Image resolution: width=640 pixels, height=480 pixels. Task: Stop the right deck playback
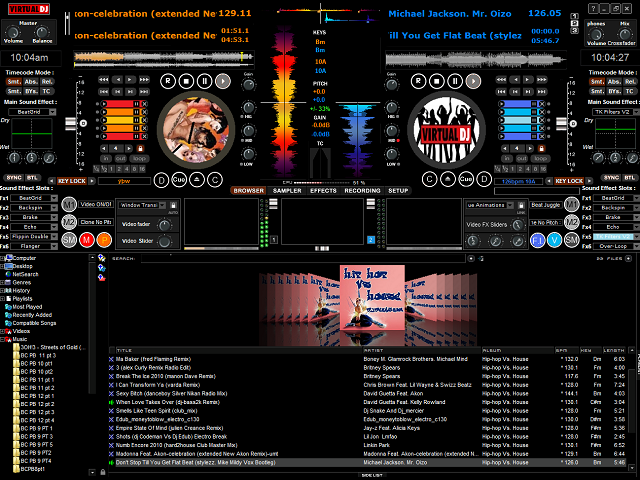click(437, 81)
